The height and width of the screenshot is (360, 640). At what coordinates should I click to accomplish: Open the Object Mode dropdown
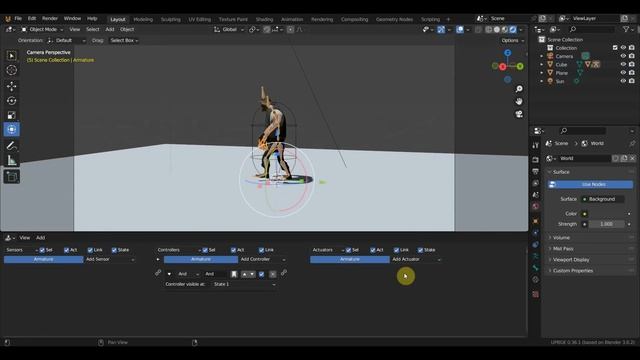(42, 29)
